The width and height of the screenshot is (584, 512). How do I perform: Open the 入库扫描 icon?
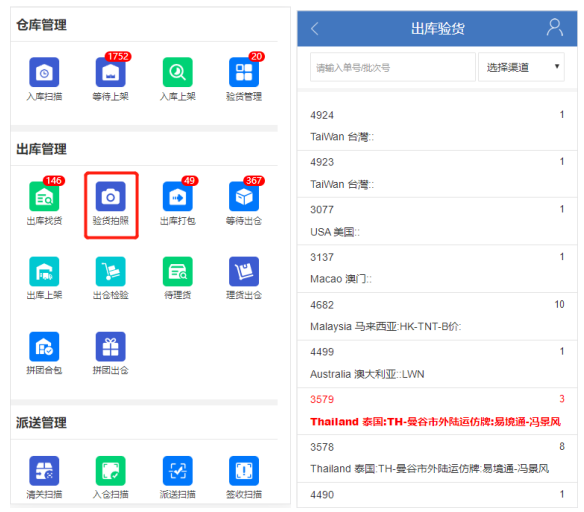tap(44, 72)
